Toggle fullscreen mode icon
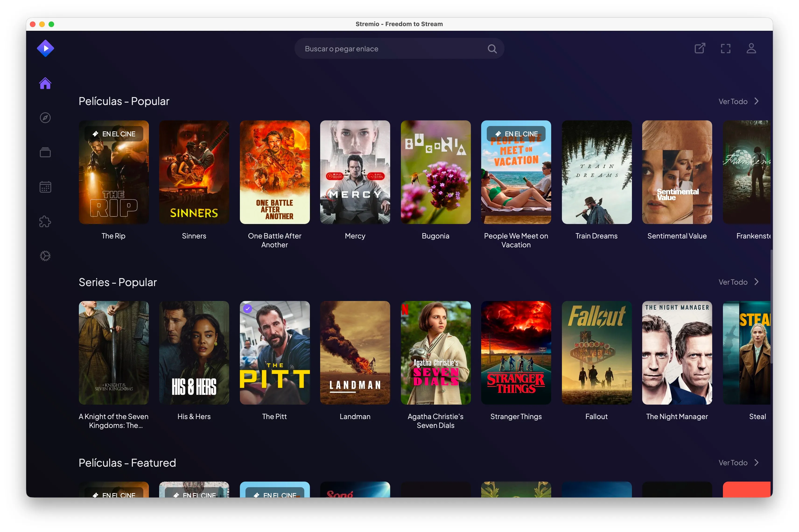The image size is (799, 532). click(x=725, y=49)
